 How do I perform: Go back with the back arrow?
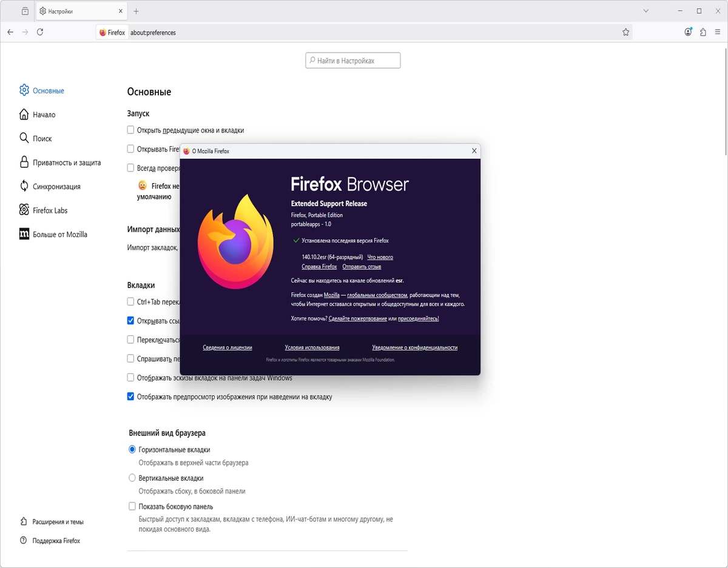click(x=10, y=32)
